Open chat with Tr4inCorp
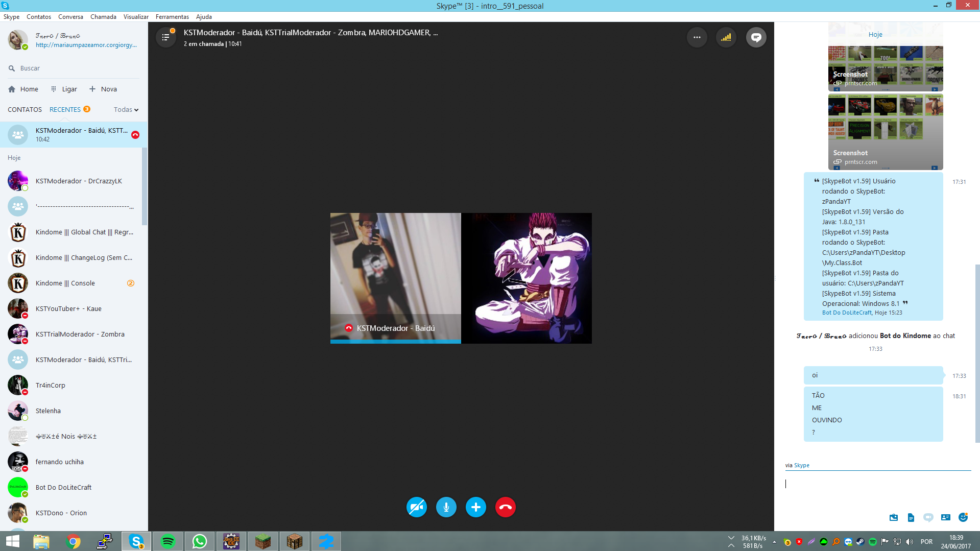Screen dimensions: 980x551 [71, 385]
